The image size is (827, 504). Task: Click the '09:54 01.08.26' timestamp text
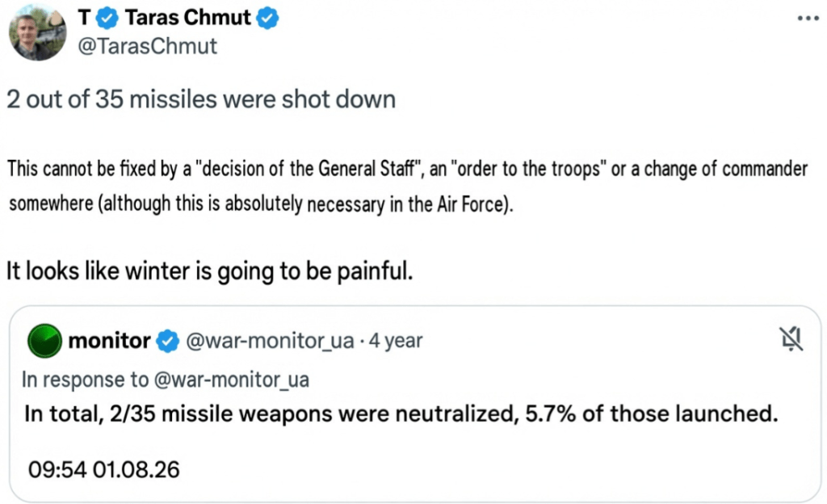pyautogui.click(x=104, y=470)
